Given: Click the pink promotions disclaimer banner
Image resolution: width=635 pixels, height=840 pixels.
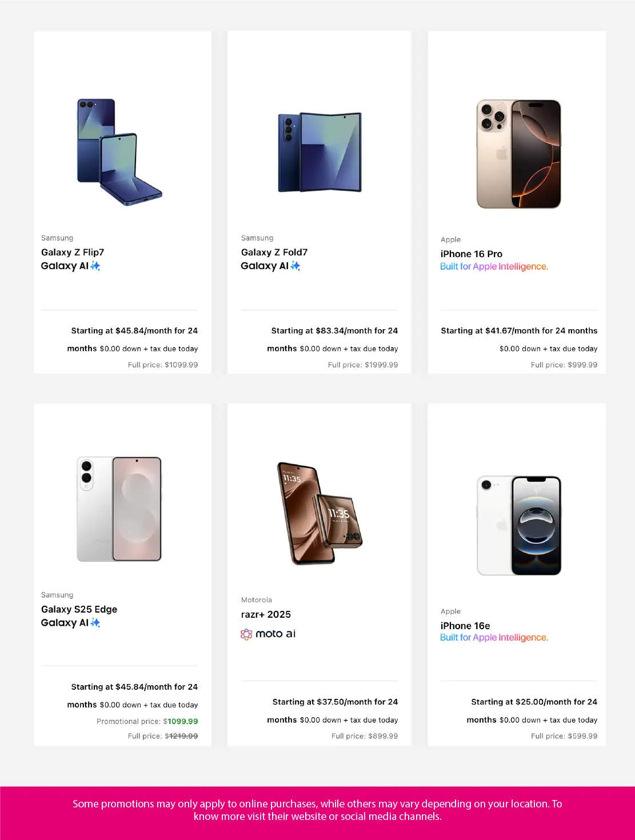Looking at the screenshot, I should click(317, 810).
